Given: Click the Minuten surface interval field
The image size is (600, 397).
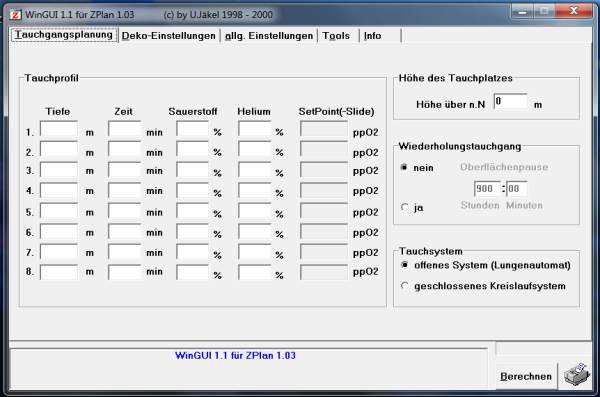Looking at the screenshot, I should (517, 188).
